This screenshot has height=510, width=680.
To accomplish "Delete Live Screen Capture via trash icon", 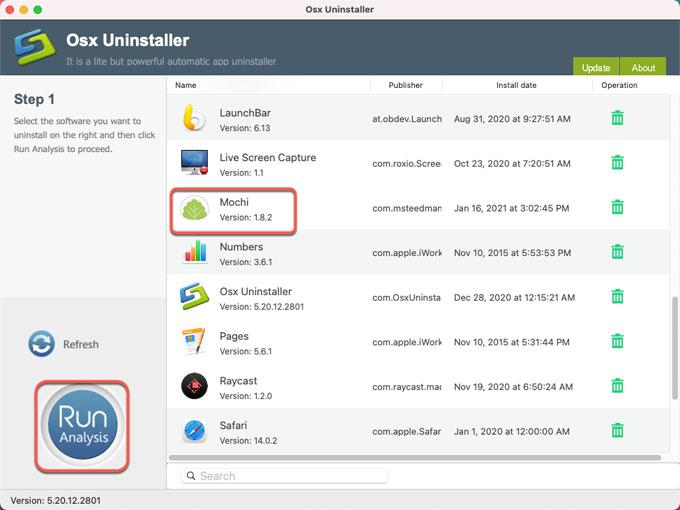I will [x=617, y=163].
